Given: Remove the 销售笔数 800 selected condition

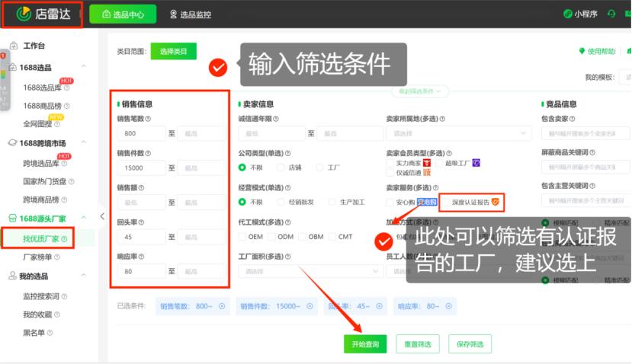Looking at the screenshot, I should point(222,306).
